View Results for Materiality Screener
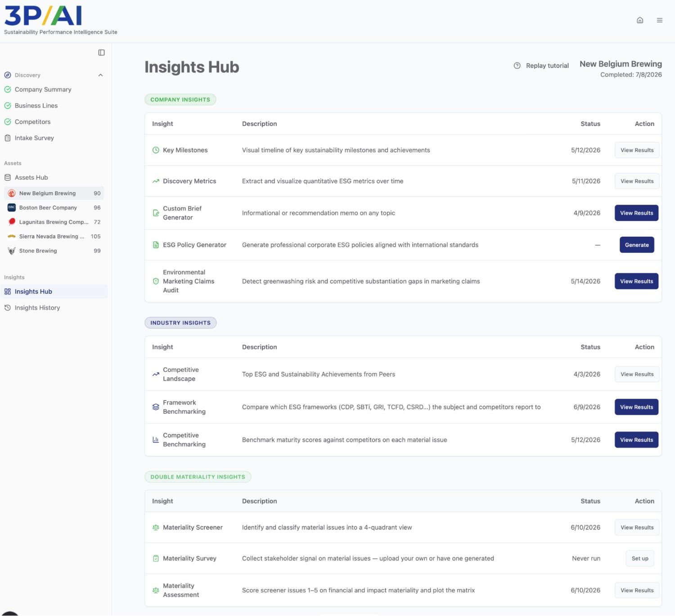The width and height of the screenshot is (675, 616). [x=637, y=528]
